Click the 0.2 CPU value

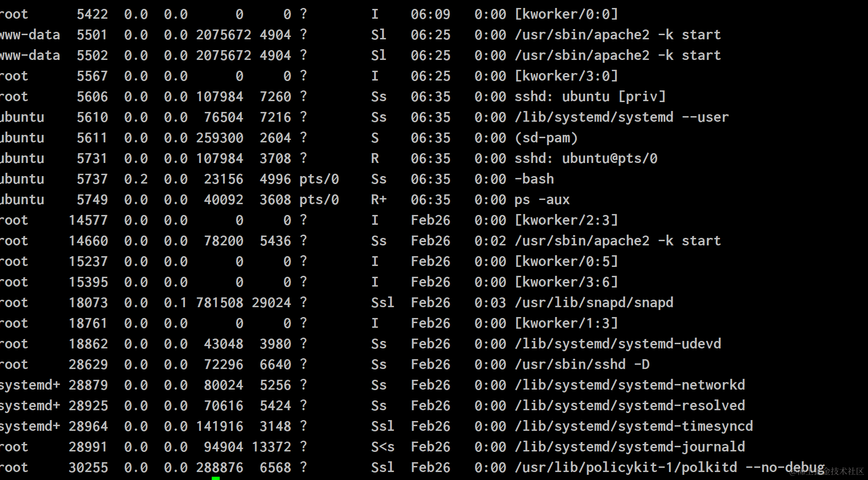tap(136, 179)
